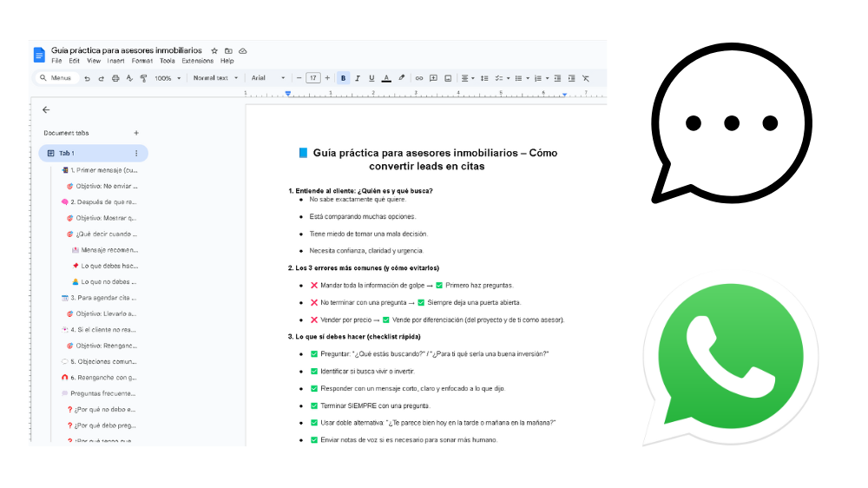View the cloud save status icon

point(242,51)
